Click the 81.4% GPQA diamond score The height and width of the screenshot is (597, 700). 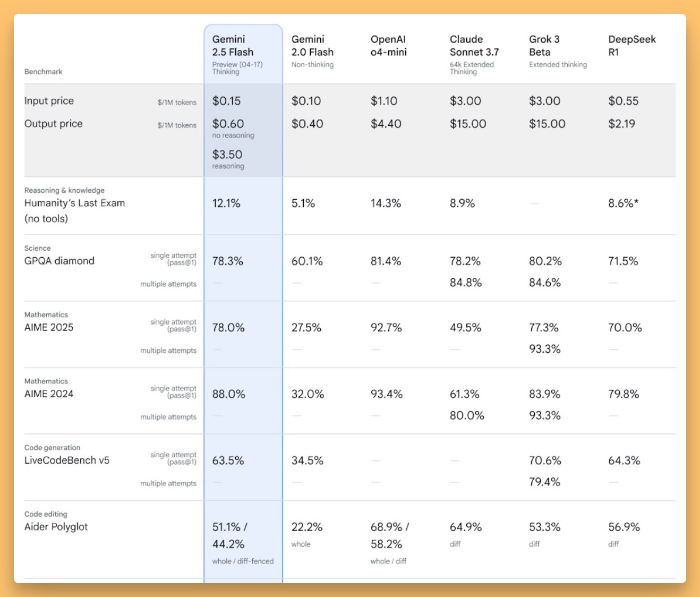click(386, 261)
